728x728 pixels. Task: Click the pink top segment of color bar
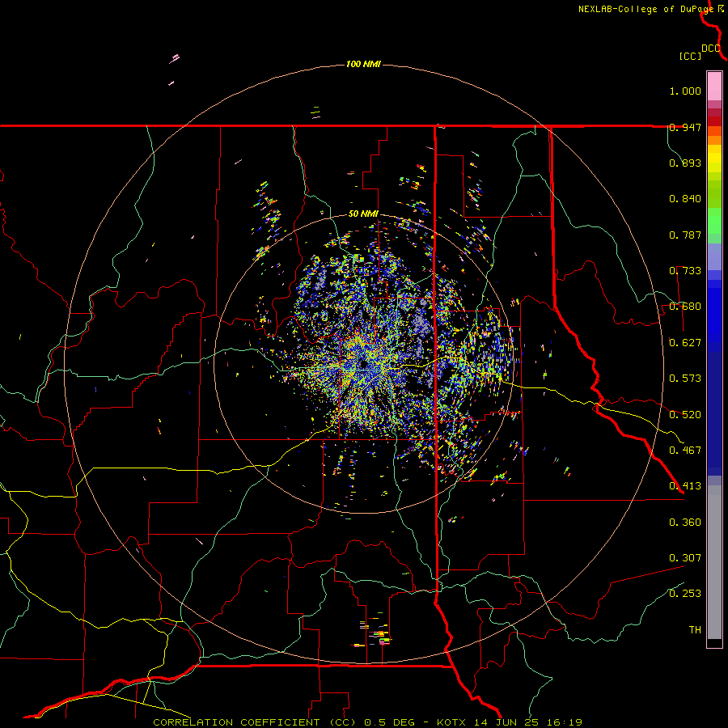click(x=714, y=87)
